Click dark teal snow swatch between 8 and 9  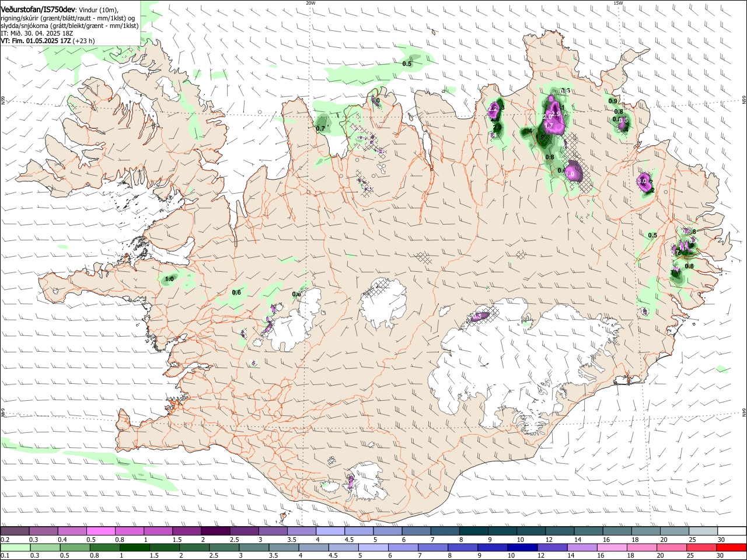[x=474, y=531]
